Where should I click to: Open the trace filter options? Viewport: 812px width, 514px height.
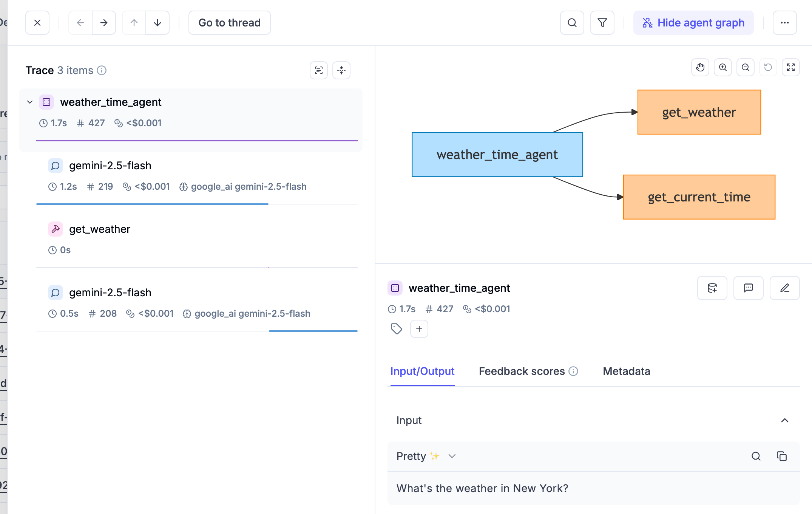pyautogui.click(x=602, y=23)
